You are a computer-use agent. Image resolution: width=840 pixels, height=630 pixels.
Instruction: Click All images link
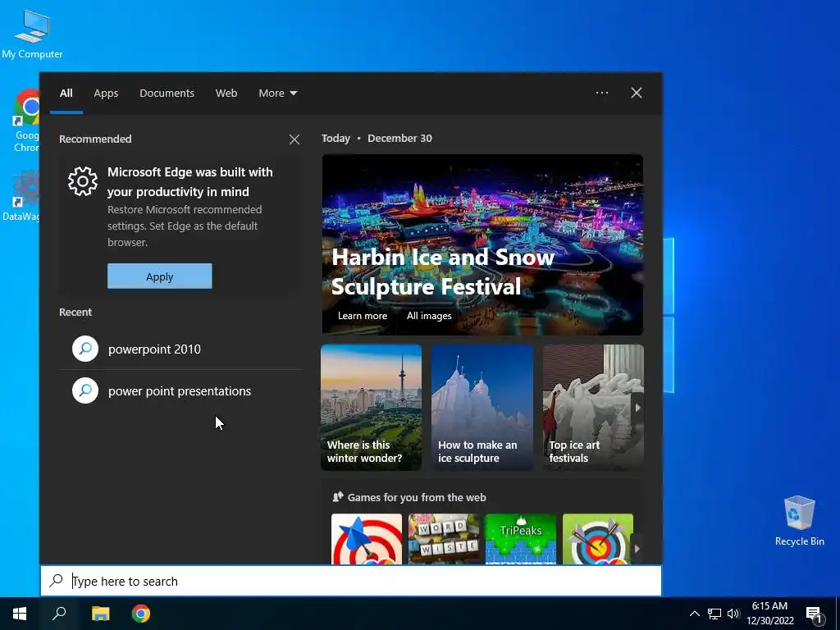click(x=429, y=316)
